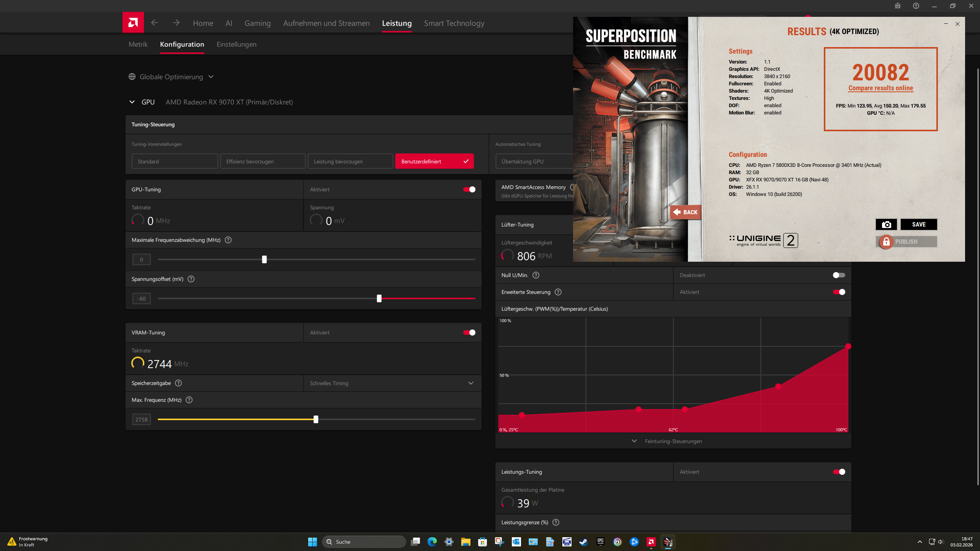Image resolution: width=980 pixels, height=551 pixels.
Task: Turn off the VRAM-Tuning switch
Action: (469, 332)
